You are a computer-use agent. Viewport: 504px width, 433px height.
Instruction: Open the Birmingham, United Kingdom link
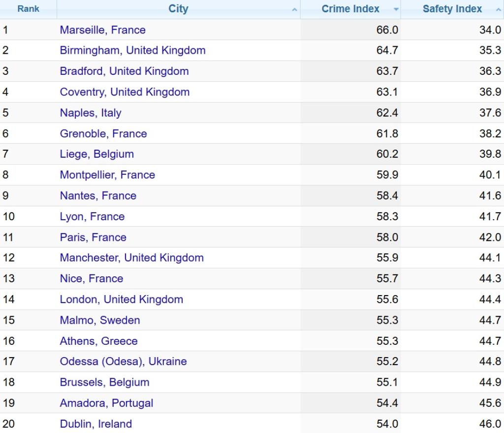[x=132, y=51]
